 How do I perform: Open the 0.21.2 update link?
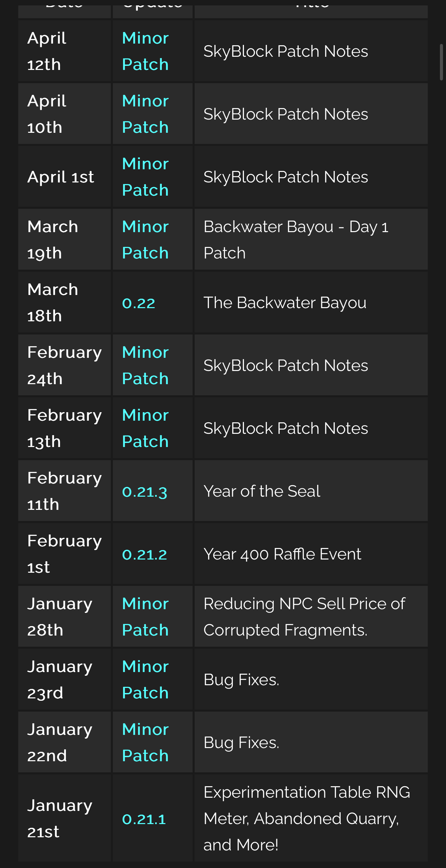145,554
